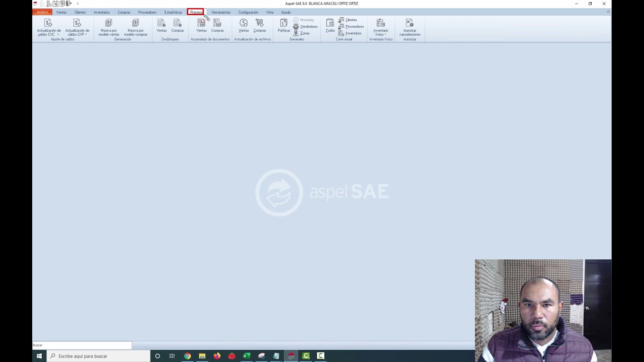The width and height of the screenshot is (644, 362).
Task: Switch to the Clientes ribbon tab
Action: click(x=80, y=12)
